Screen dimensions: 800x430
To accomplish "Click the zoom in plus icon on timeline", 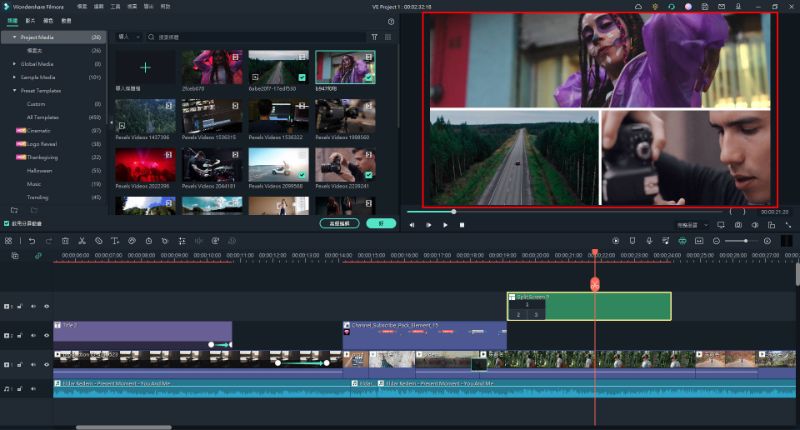I will pyautogui.click(x=767, y=241).
